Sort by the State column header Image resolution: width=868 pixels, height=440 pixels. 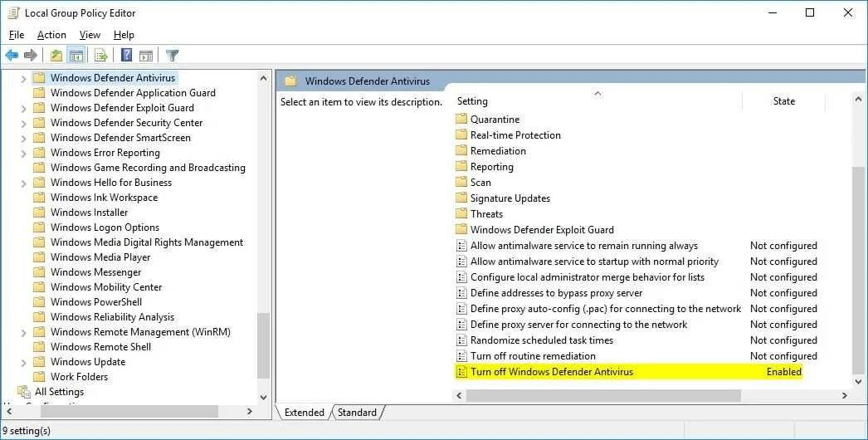784,100
